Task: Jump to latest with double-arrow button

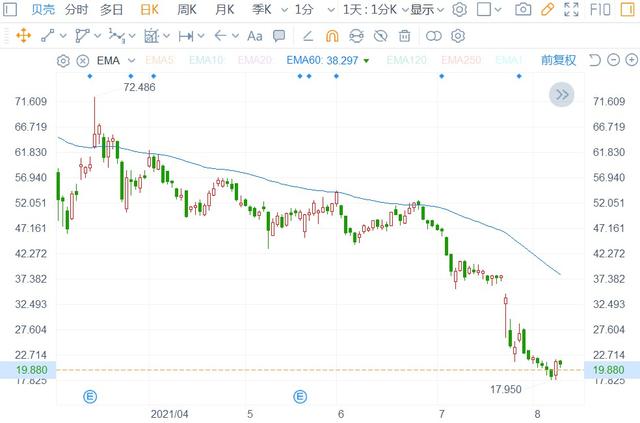Action: 562,95
